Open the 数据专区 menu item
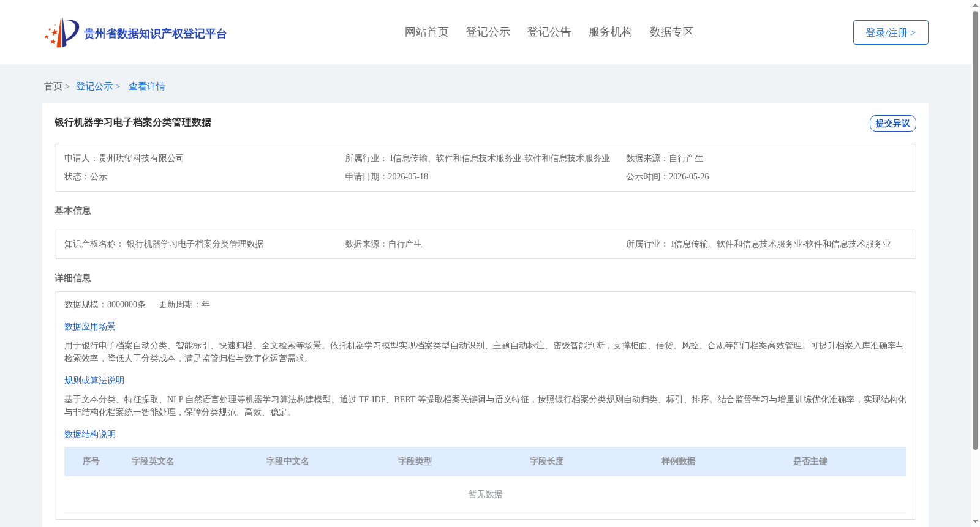Image resolution: width=980 pixels, height=527 pixels. click(671, 32)
